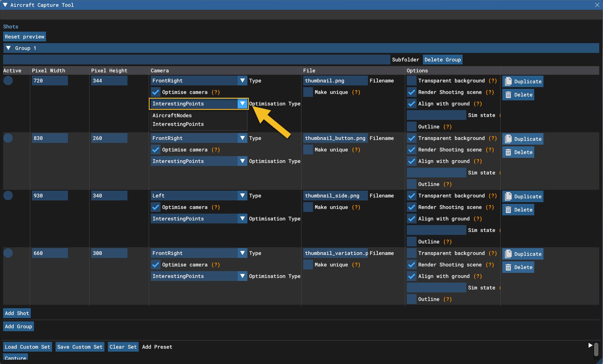Toggle Active circle for the 930-width shot

pyautogui.click(x=8, y=196)
